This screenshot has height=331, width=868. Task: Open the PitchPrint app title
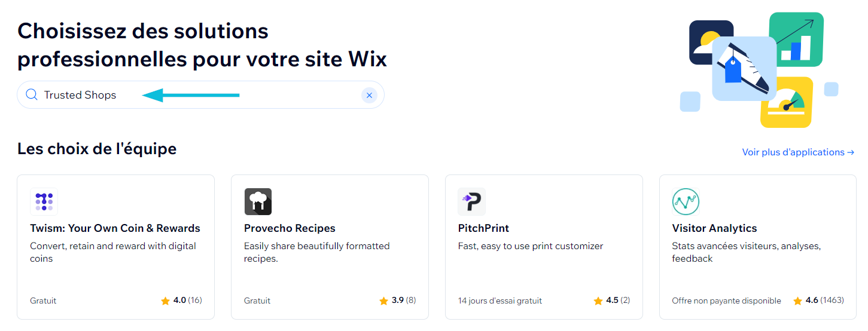[483, 228]
